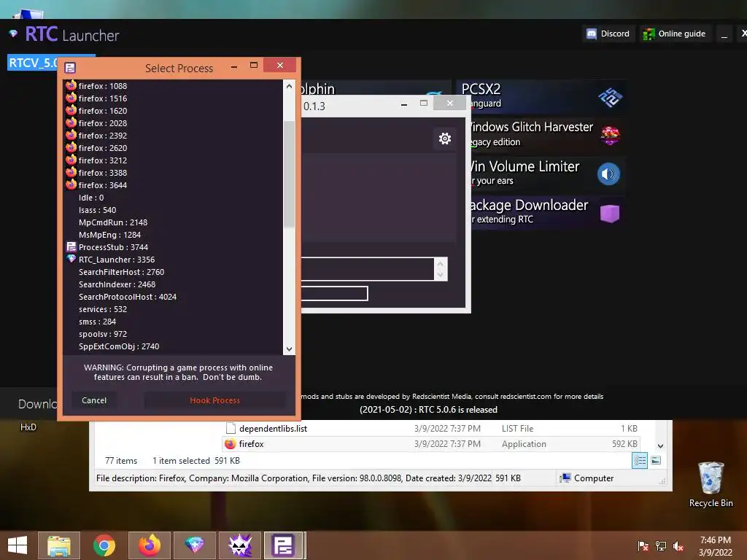Select firefox : 2028 process row
The image size is (747, 560).
tap(174, 123)
